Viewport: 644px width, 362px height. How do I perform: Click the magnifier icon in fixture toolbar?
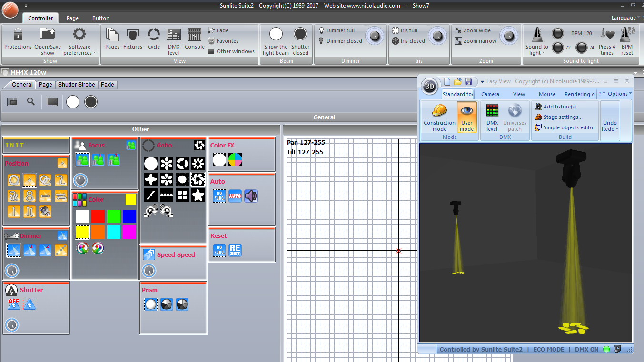(31, 101)
